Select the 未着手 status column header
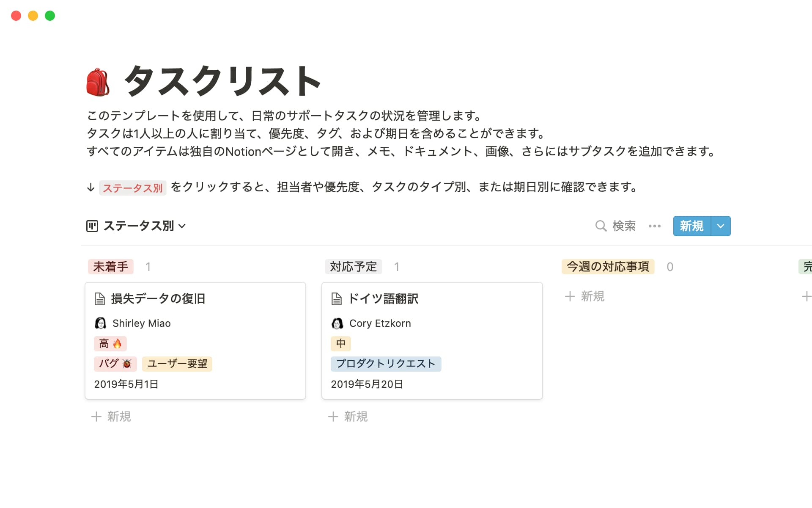 [111, 267]
